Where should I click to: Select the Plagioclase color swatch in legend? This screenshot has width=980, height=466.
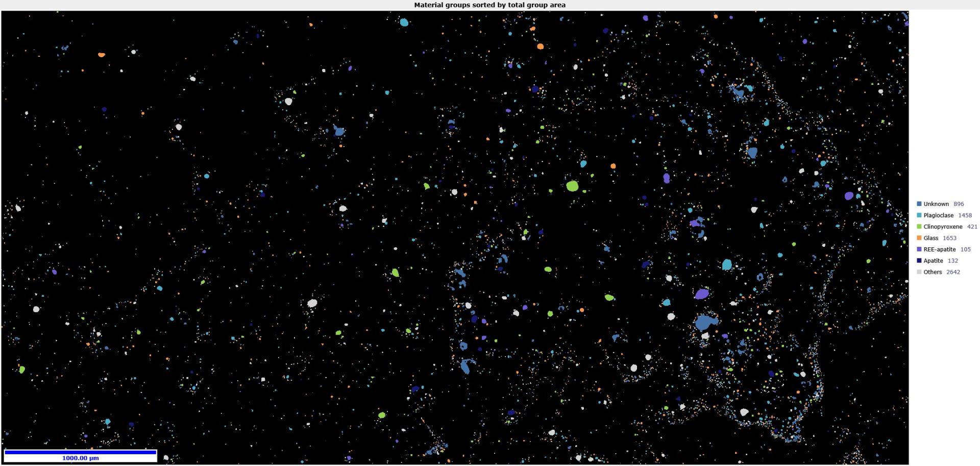click(x=919, y=215)
